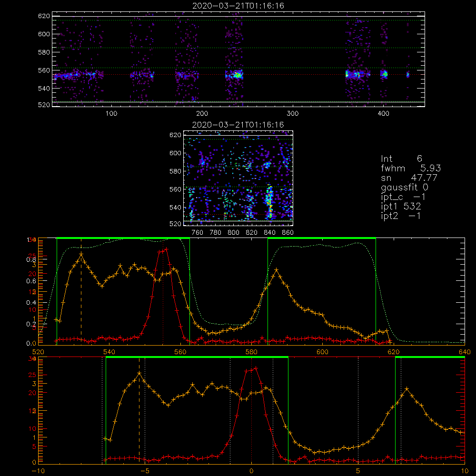The height and width of the screenshot is (476, 476).
Task: Click x-axis label "100" on the wide image
Action: point(111,114)
